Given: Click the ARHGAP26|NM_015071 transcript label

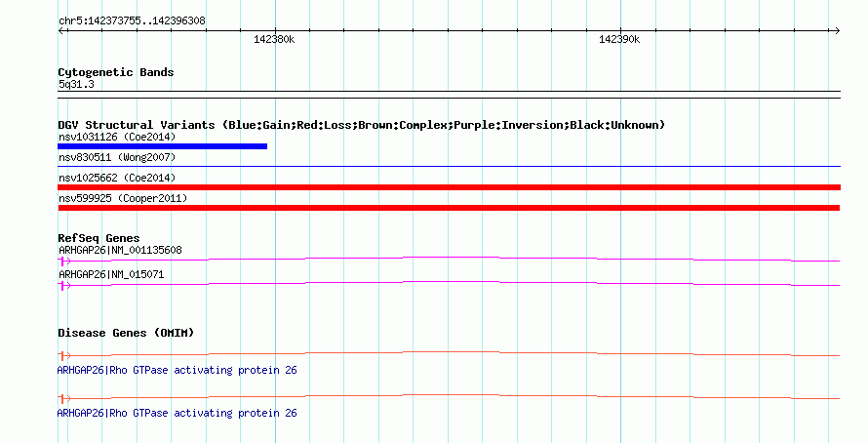Looking at the screenshot, I should tap(111, 274).
